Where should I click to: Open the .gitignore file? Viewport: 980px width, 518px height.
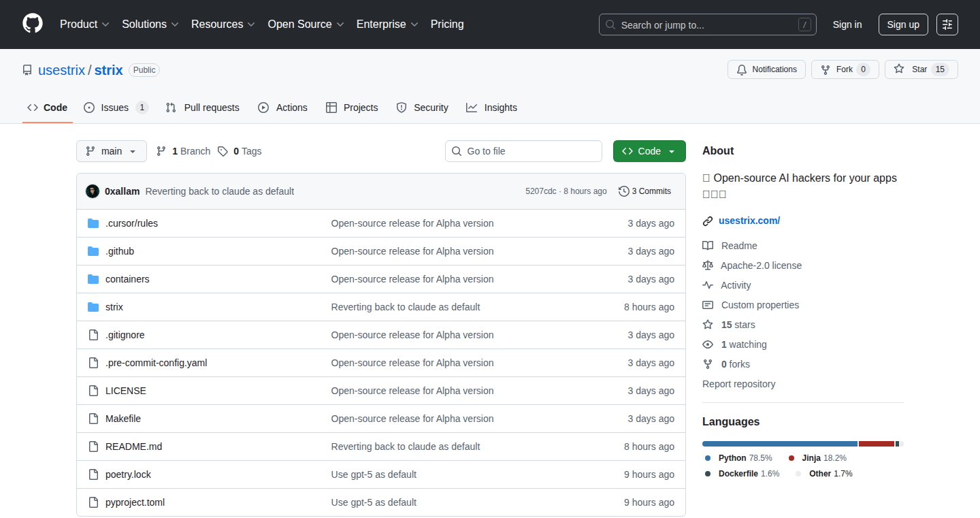click(125, 335)
